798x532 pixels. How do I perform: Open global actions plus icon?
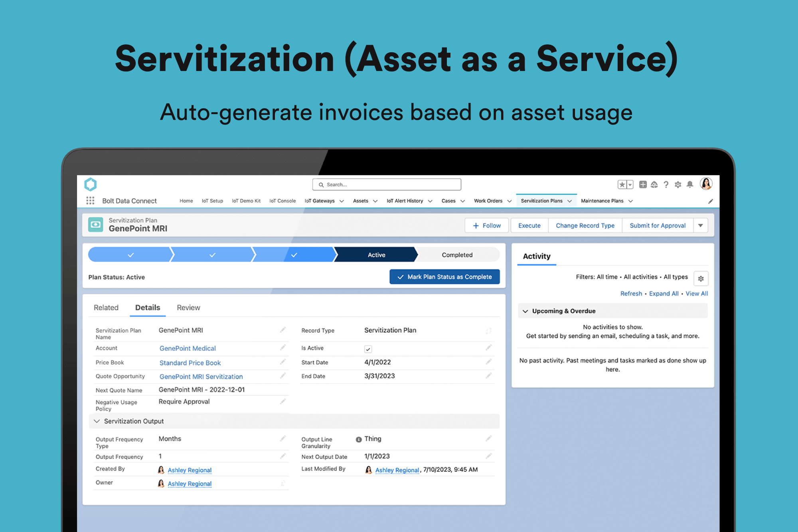pyautogui.click(x=643, y=184)
